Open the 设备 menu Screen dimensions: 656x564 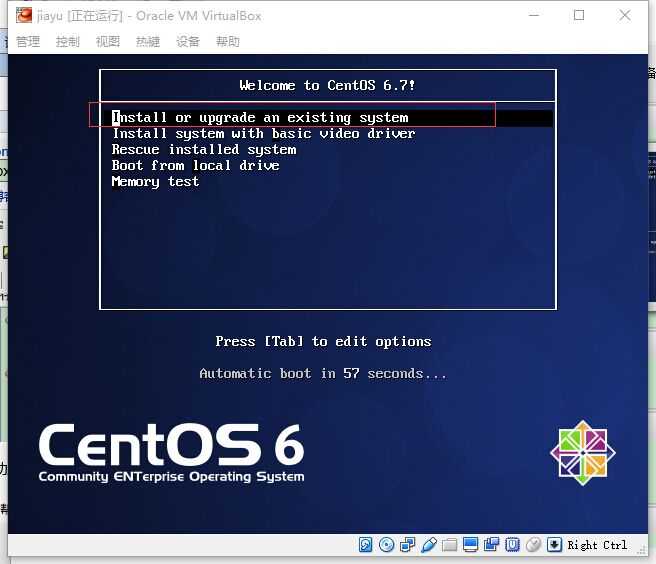pos(188,41)
